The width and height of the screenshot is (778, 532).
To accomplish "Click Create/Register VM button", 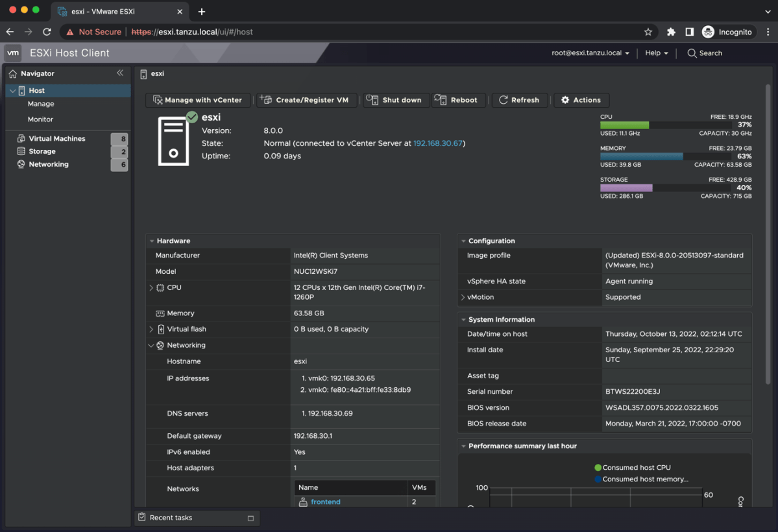I will point(306,100).
